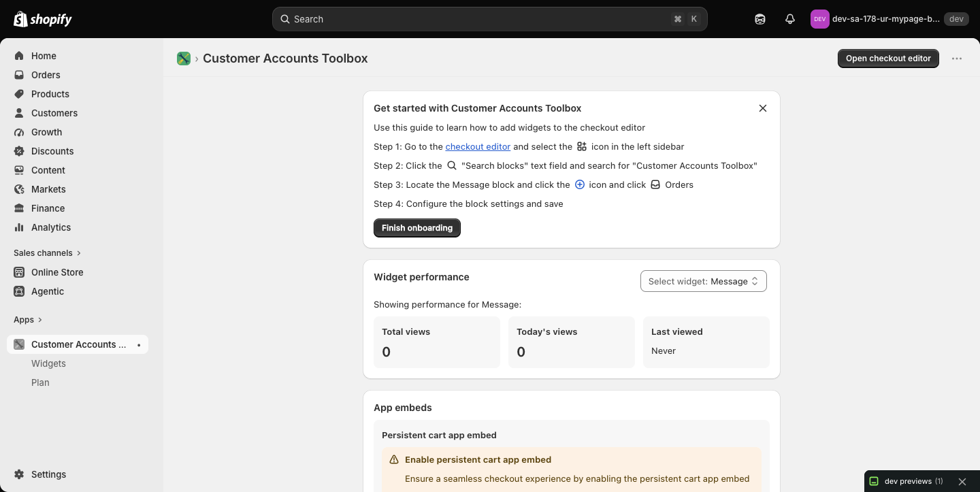Dismiss the Get started guide with X
Viewport: 980px width, 492px height.
coord(763,108)
